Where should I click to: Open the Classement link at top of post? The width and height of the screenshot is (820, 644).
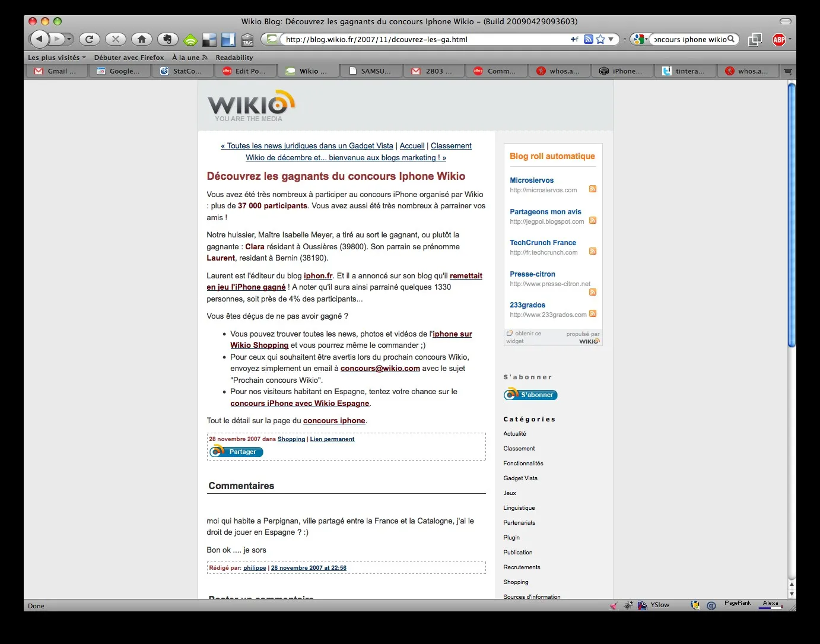coord(451,146)
